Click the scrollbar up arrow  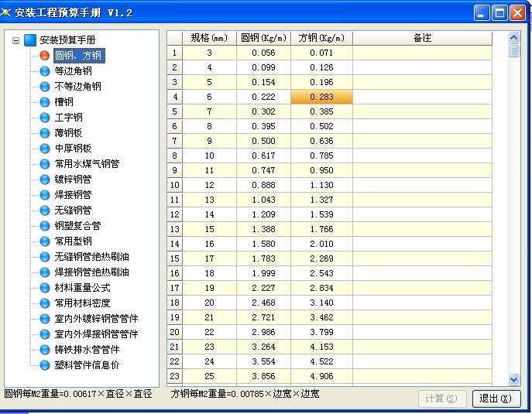click(513, 37)
